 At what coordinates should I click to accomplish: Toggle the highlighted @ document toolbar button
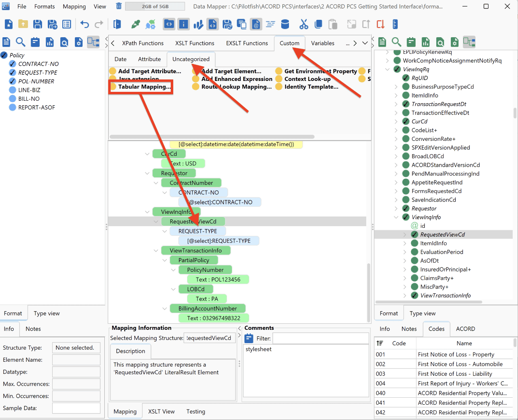click(x=256, y=24)
